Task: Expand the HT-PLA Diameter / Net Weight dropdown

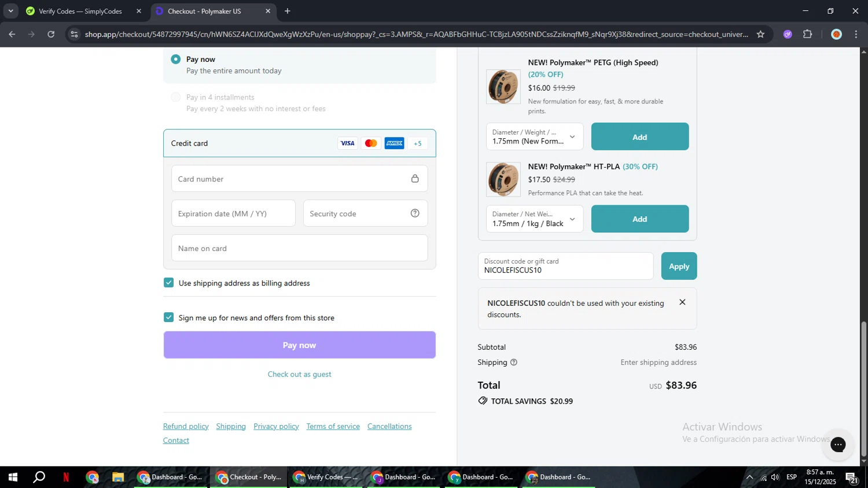Action: pyautogui.click(x=534, y=219)
